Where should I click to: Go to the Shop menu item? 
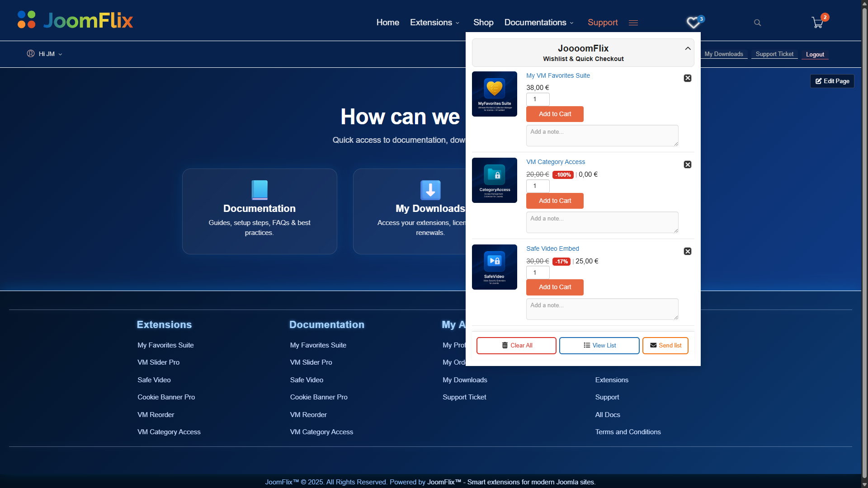(x=483, y=23)
